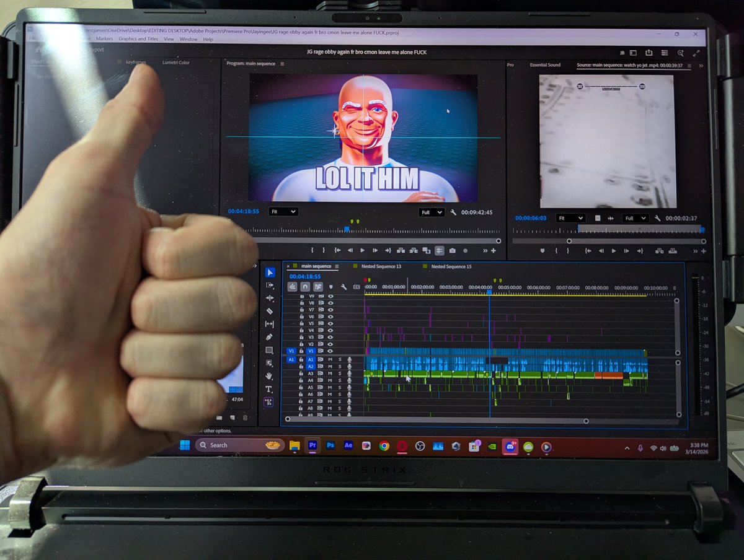Click Program monitor blue timecode 00:04:18:55
Screen dimensions: 744x560
243,212
